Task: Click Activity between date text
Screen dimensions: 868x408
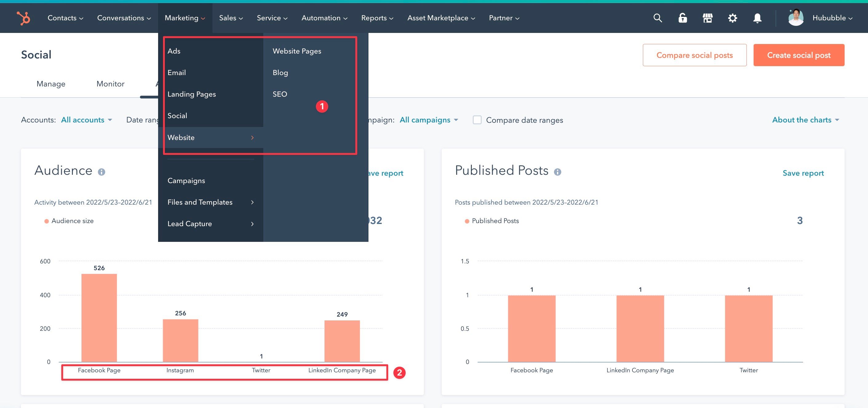Action: pyautogui.click(x=93, y=202)
